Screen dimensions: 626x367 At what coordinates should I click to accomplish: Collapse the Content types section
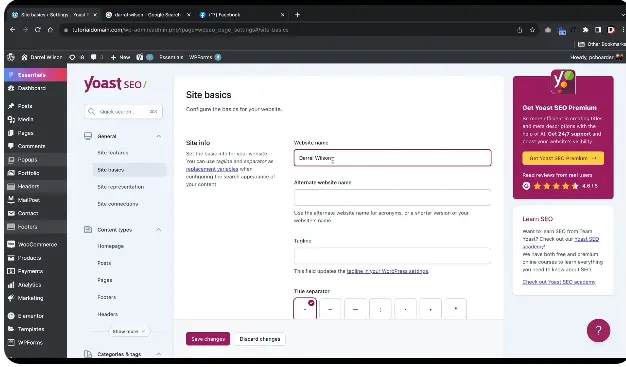[x=158, y=230]
